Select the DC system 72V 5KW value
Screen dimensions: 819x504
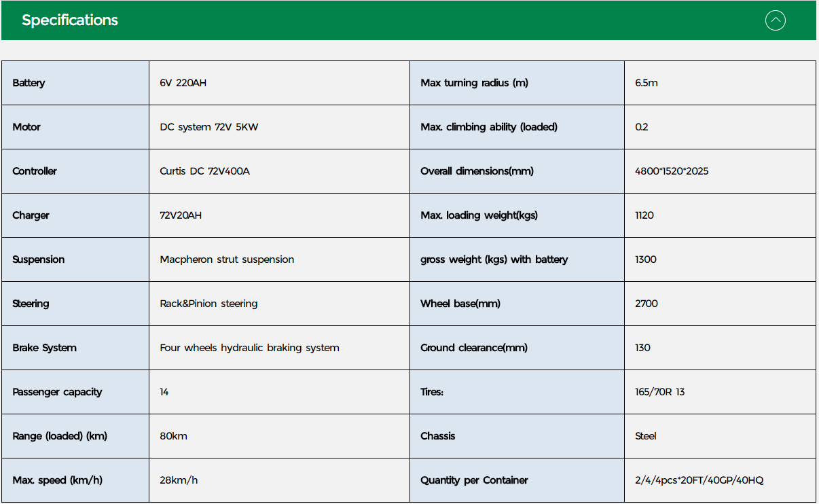pyautogui.click(x=209, y=127)
